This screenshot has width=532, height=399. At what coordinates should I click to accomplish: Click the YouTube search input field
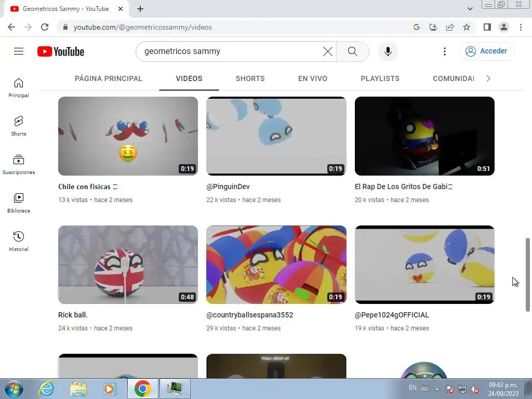click(231, 51)
